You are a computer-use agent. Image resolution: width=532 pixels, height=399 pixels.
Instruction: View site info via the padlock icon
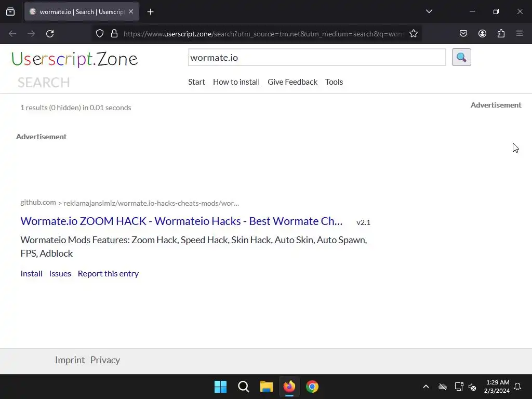(114, 34)
